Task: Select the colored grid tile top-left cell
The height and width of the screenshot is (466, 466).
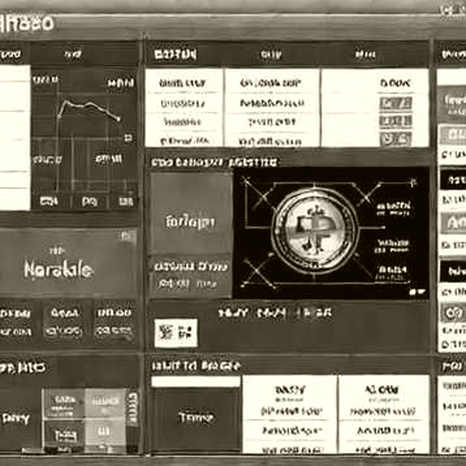Action: coord(64,403)
